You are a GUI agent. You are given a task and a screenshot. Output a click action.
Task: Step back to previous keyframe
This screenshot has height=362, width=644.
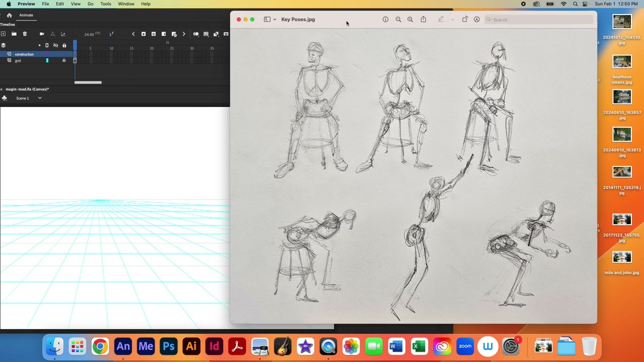[x=133, y=34]
